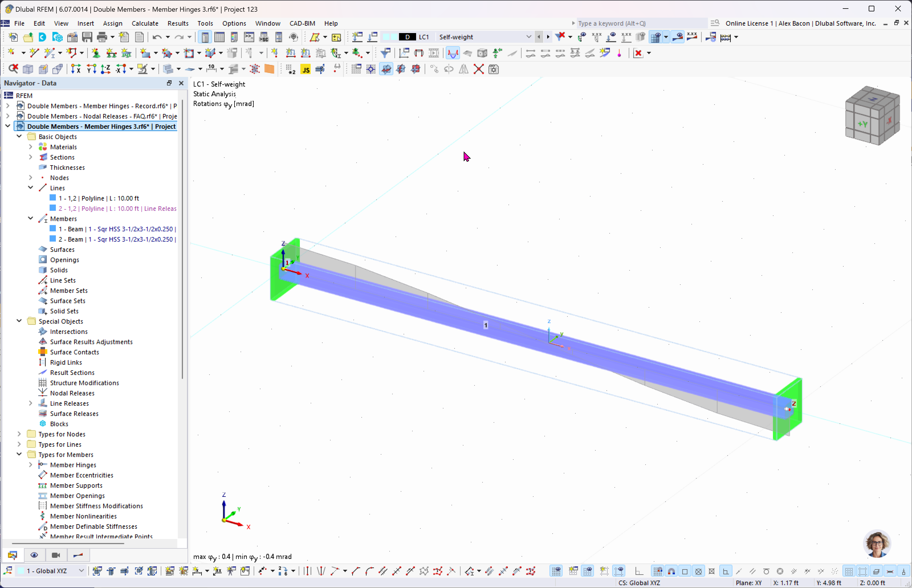The height and width of the screenshot is (588, 912).
Task: Select the Nodal Releases tool in navigator
Action: (x=72, y=393)
